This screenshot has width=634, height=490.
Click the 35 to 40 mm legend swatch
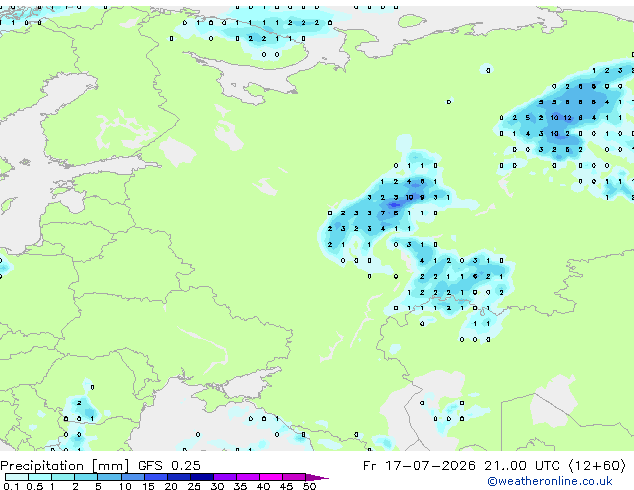point(248,477)
